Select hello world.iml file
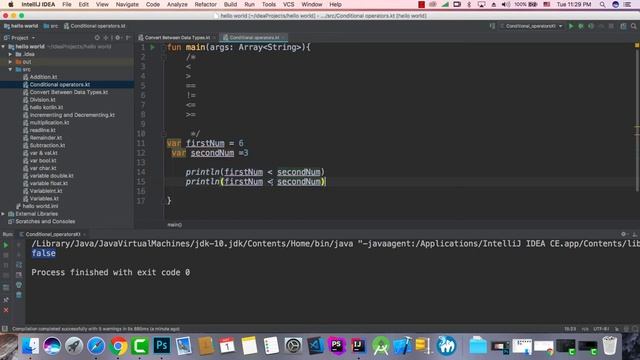Viewport: 640px width, 360px height. point(40,207)
